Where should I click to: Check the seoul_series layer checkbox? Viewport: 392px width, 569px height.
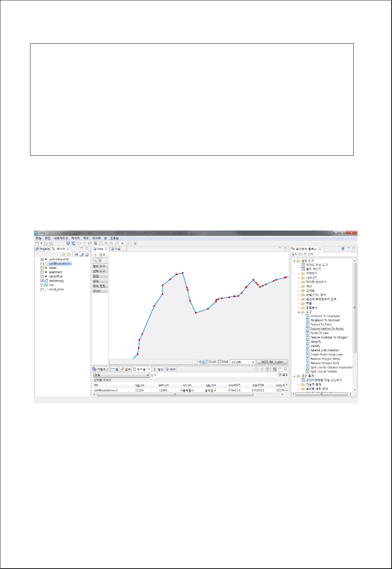pos(42,289)
